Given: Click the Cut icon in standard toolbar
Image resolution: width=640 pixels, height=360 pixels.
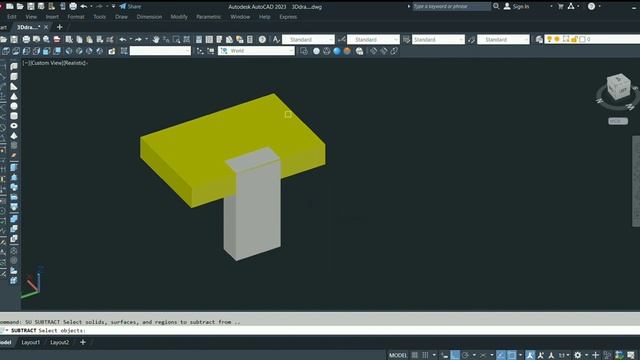Looking at the screenshot, I should (x=69, y=40).
